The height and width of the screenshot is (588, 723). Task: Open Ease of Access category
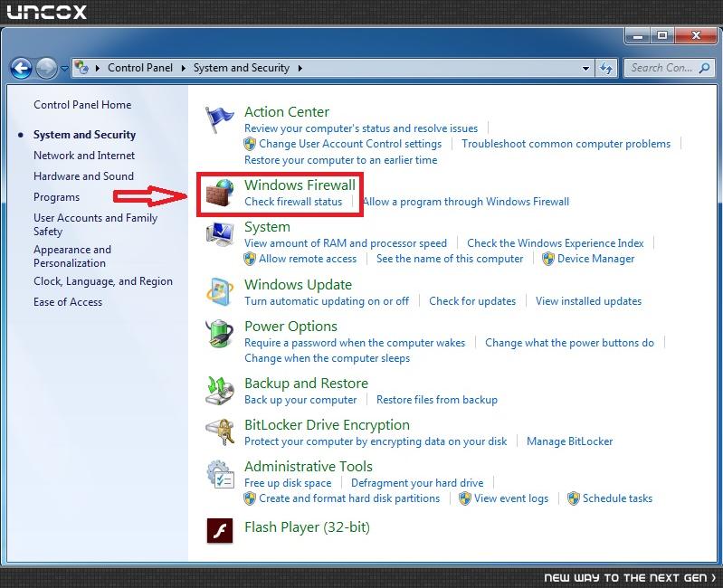tap(68, 302)
